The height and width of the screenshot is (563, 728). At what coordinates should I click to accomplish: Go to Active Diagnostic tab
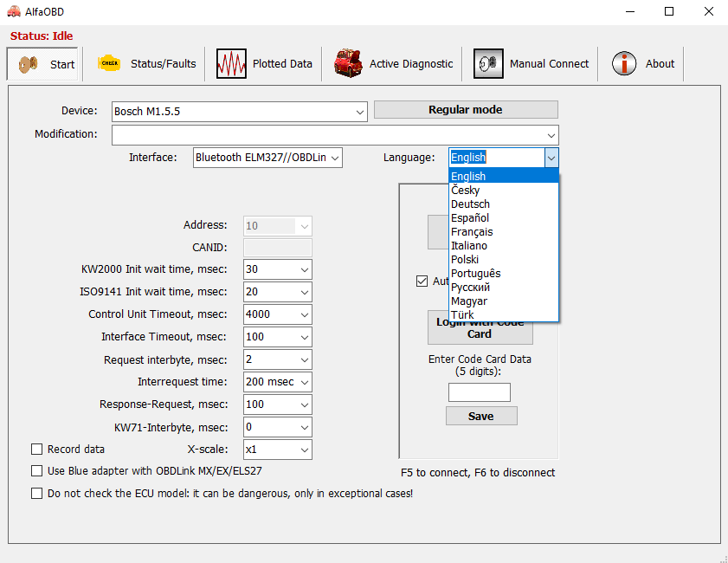coord(394,63)
